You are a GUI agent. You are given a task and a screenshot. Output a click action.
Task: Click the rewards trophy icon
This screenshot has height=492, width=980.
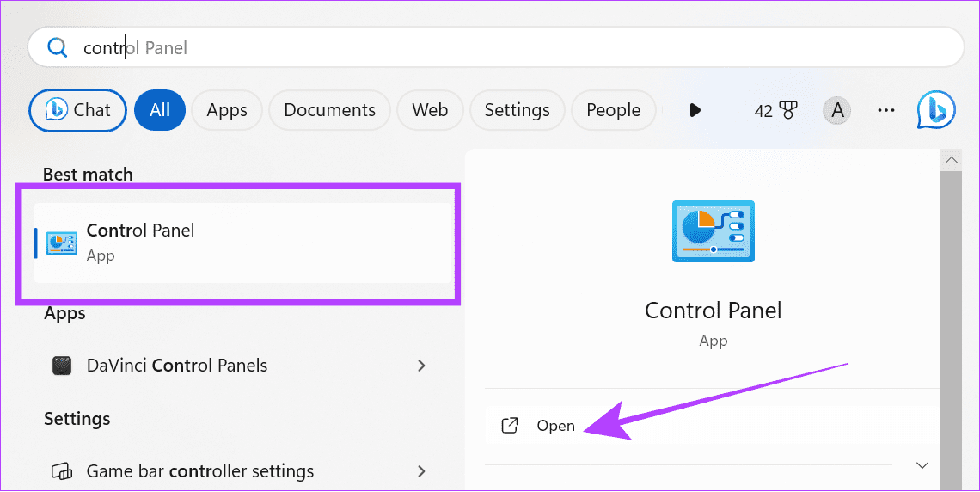point(789,111)
